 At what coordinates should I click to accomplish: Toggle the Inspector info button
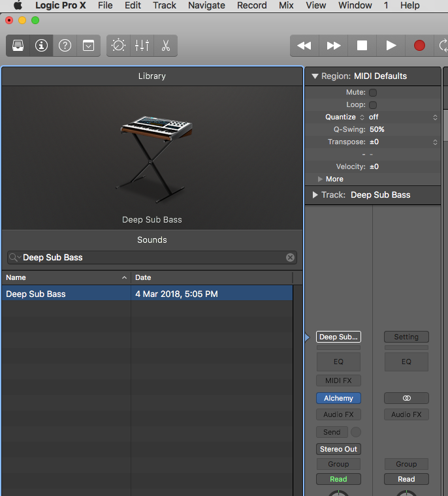click(41, 46)
